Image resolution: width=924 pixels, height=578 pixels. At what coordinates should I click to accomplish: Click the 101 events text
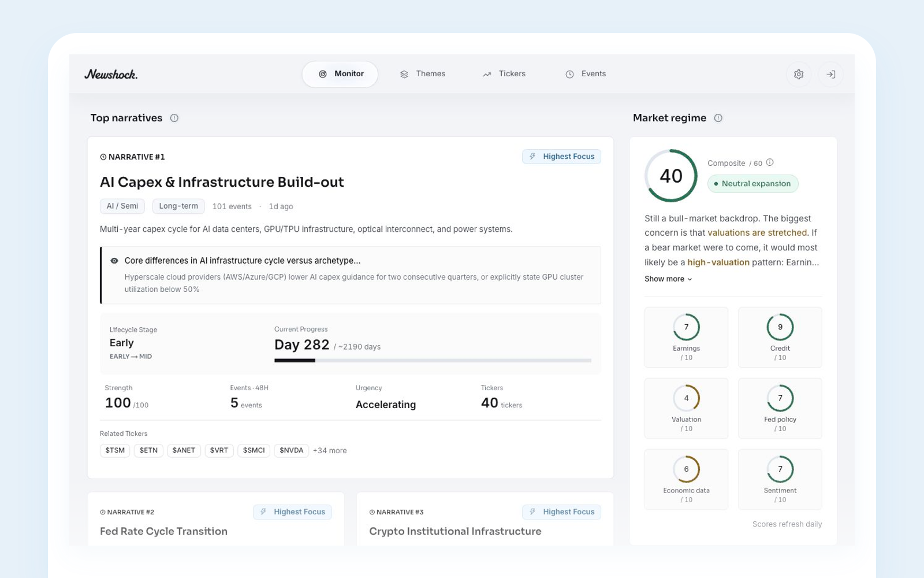[x=232, y=206]
